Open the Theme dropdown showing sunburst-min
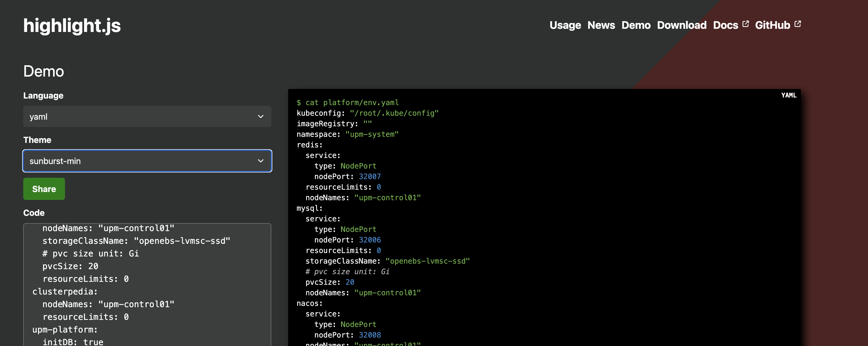 (147, 161)
